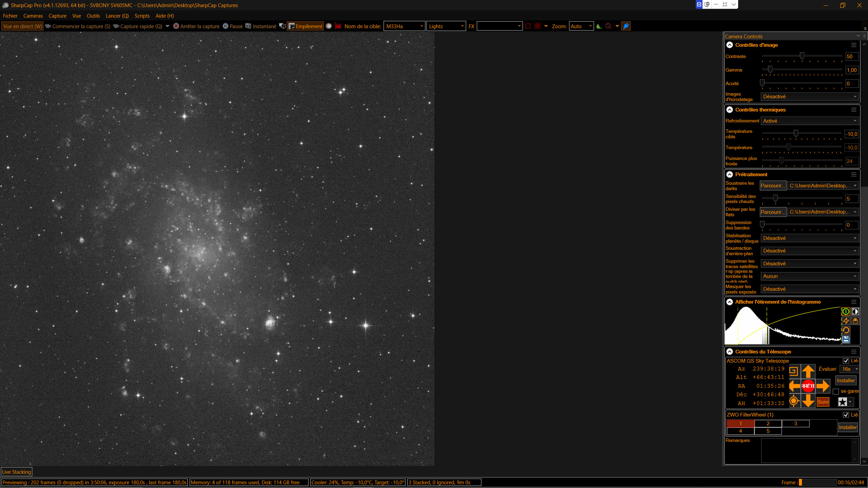Click Capture rapide toolbar button

coord(138,26)
